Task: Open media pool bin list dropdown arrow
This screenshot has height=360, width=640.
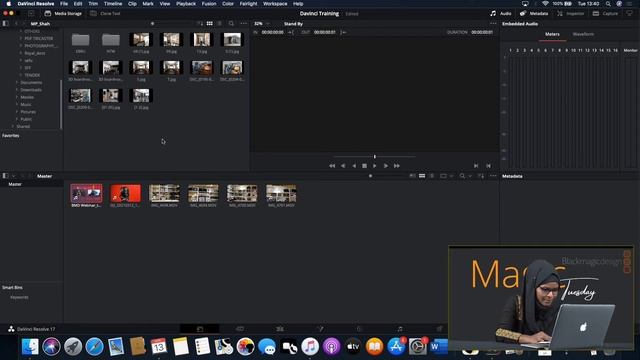Action: (13, 176)
